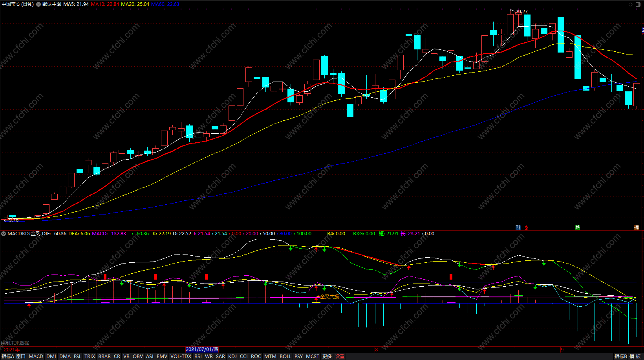Switch to the MCST indicator tab
644x360 pixels.
coord(313,356)
